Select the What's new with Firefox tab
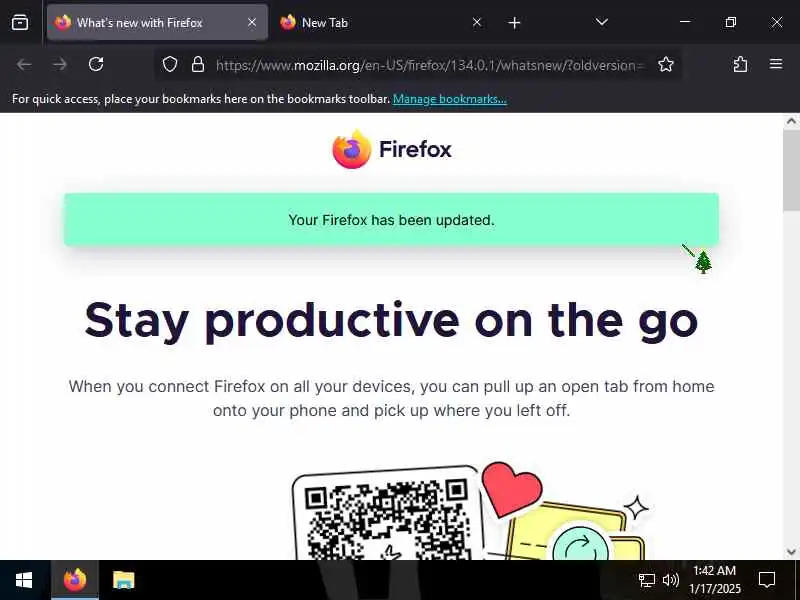 point(157,22)
